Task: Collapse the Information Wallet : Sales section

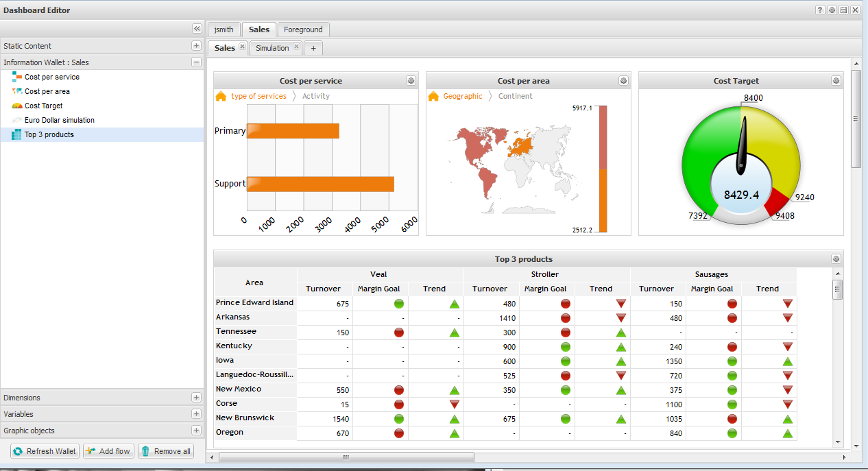Action: coord(197,62)
